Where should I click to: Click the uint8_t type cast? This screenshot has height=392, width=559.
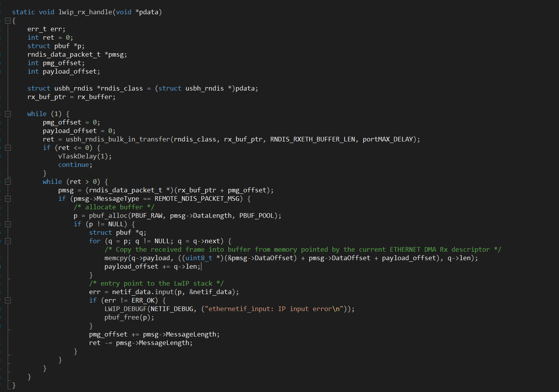199,258
